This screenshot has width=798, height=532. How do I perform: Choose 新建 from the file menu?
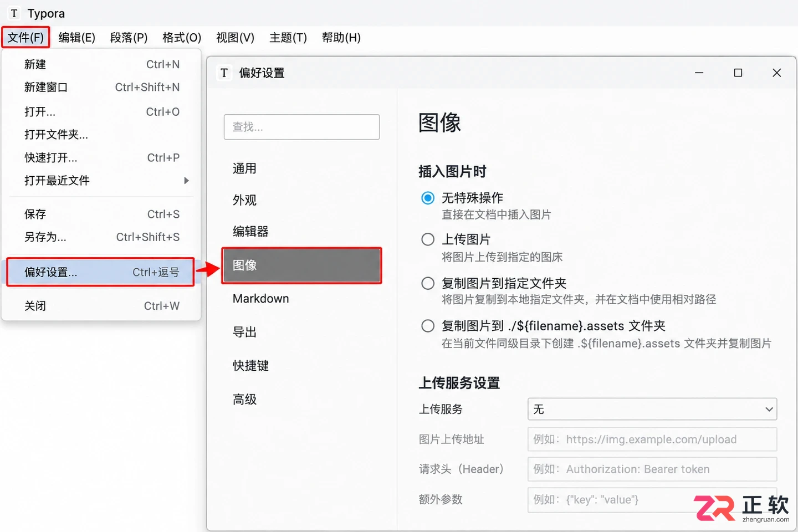pos(101,64)
